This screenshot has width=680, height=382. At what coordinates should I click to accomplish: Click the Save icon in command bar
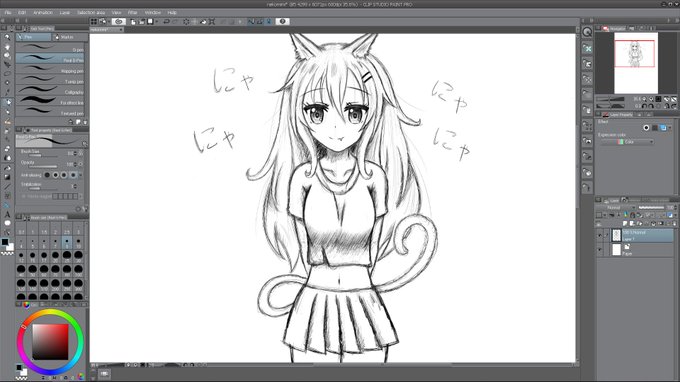click(x=150, y=21)
